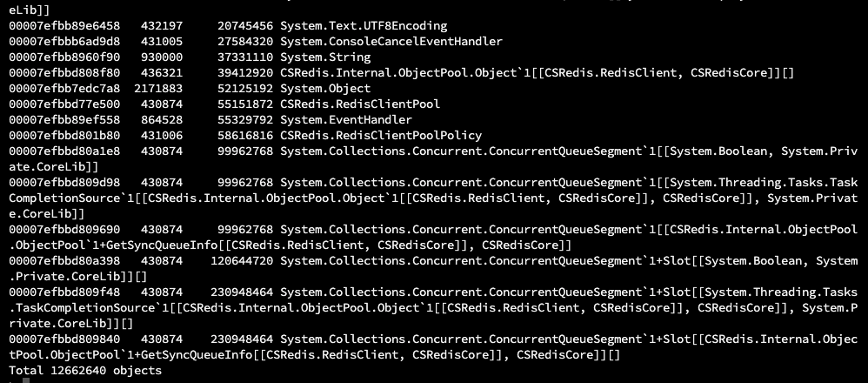Click the System.String class name
This screenshot has width=868, height=383.
click(x=325, y=57)
